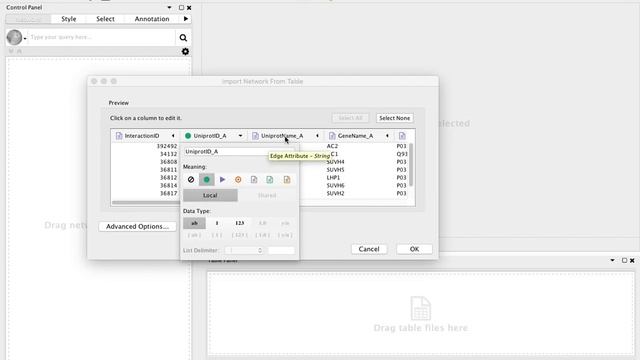Switch to the Annotation tab
Image resolution: width=640 pixels, height=360 pixels.
(152, 19)
